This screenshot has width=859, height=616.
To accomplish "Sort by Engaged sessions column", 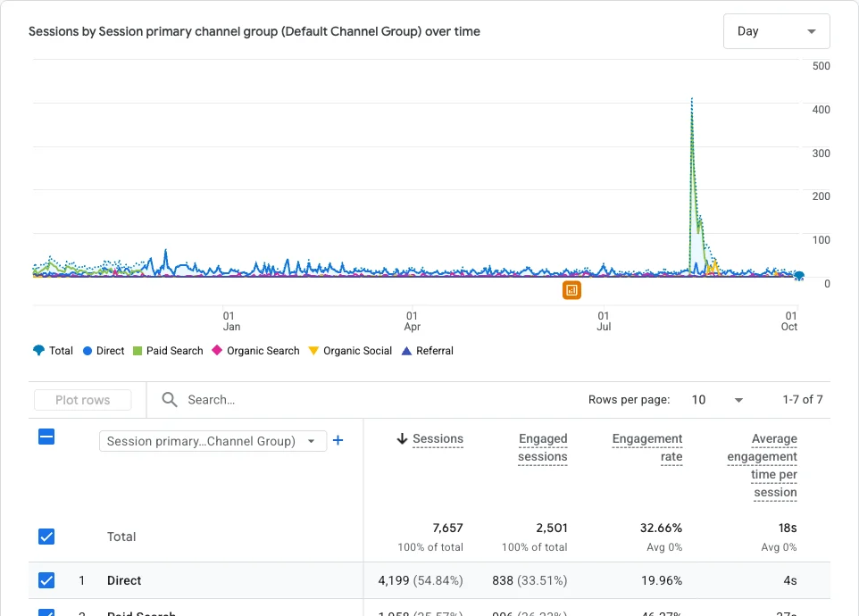I will 542,447.
